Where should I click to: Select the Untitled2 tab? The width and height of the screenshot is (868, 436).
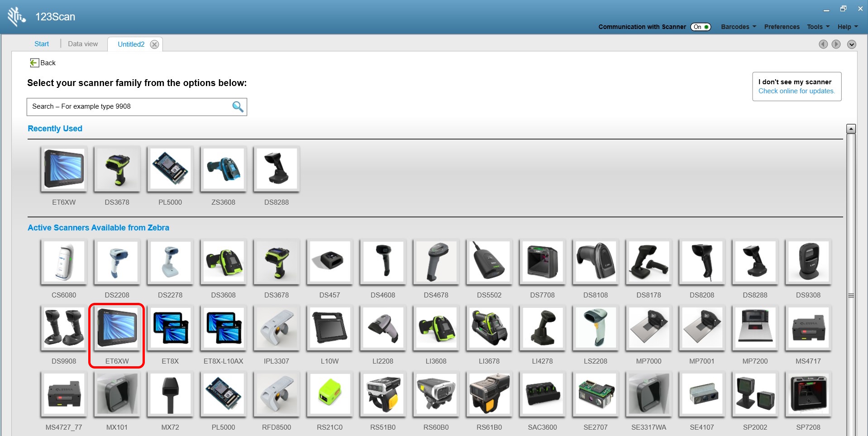(x=131, y=44)
